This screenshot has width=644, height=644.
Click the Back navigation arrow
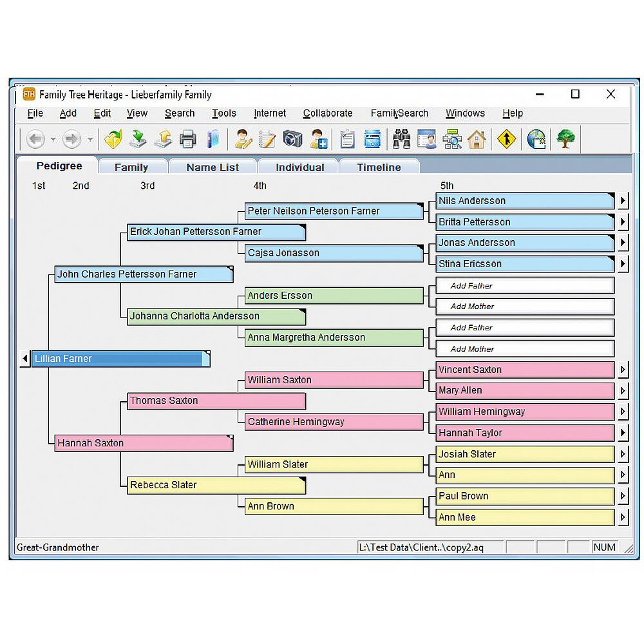tap(35, 139)
